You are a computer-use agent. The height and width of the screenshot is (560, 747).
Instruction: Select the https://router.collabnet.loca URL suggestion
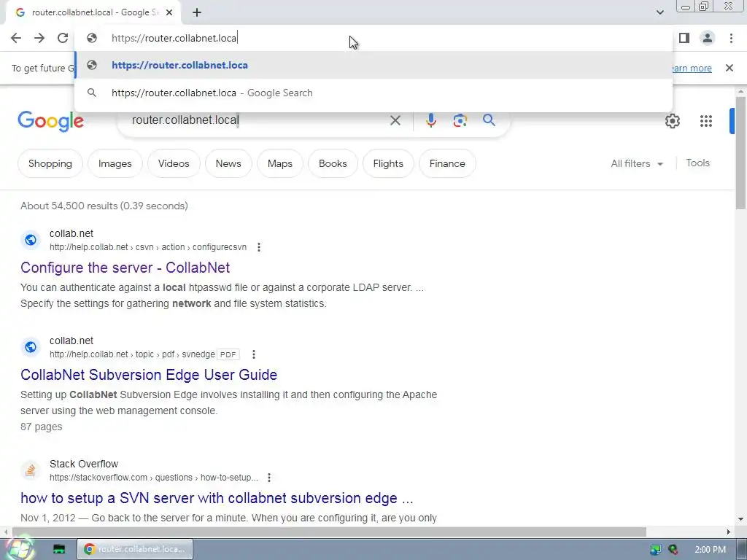tap(373, 65)
